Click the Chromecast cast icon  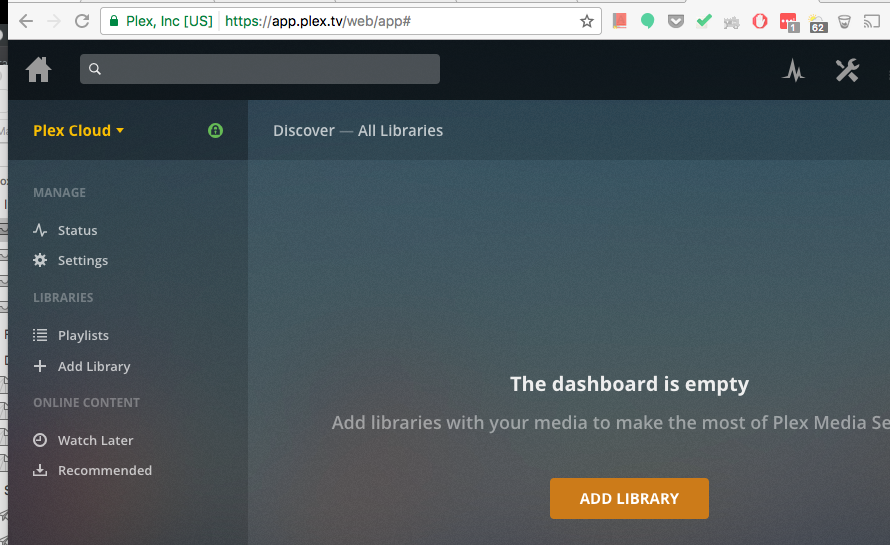click(872, 22)
